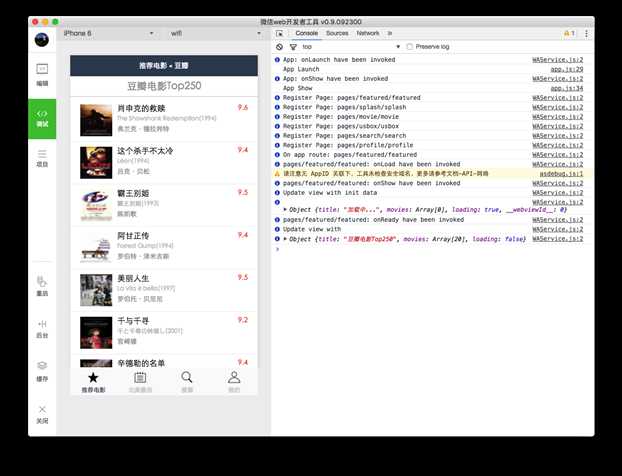This screenshot has height=476, width=622.
Task: Open the asdebug.js:1 source link
Action: tap(561, 174)
